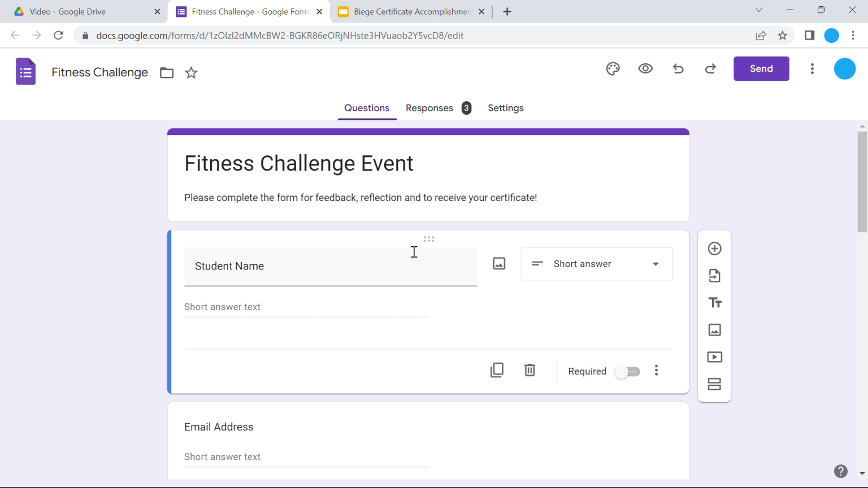This screenshot has width=868, height=488.
Task: Open the Short answer question type dropdown
Action: (x=596, y=264)
